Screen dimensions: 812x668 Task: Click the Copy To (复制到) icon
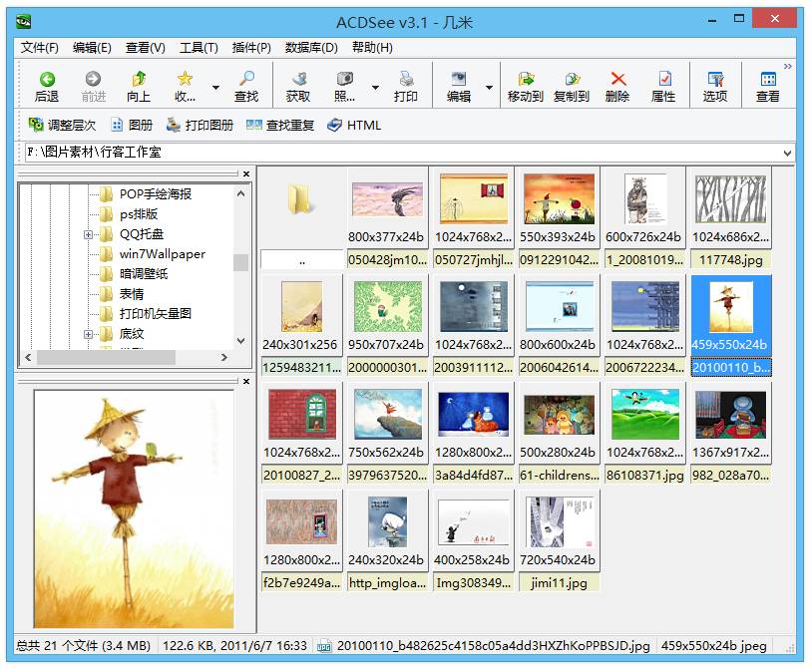pyautogui.click(x=572, y=79)
